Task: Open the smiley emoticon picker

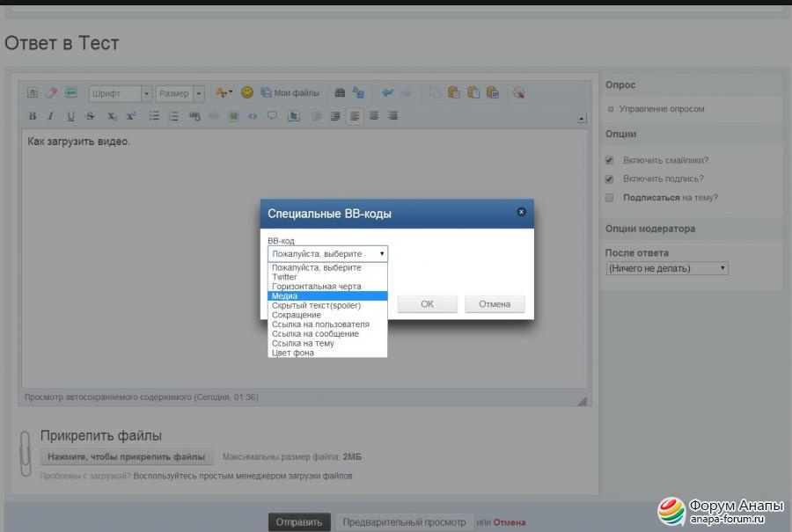Action: point(247,92)
